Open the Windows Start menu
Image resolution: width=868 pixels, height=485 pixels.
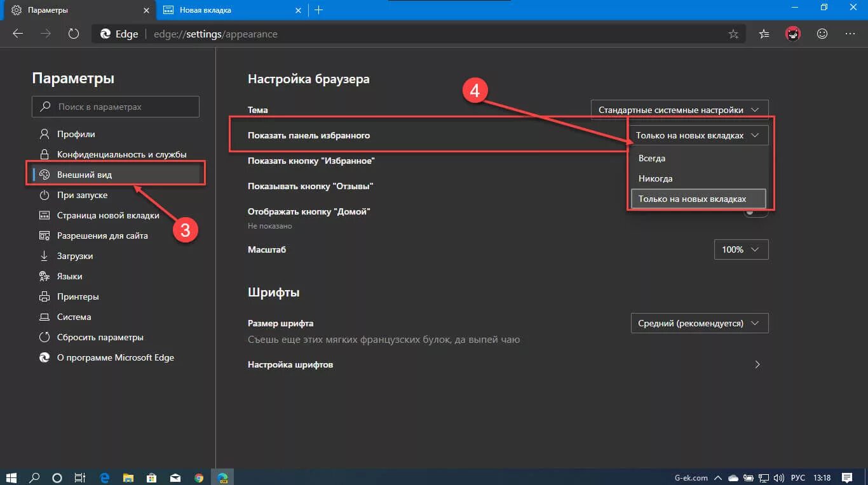click(12, 477)
